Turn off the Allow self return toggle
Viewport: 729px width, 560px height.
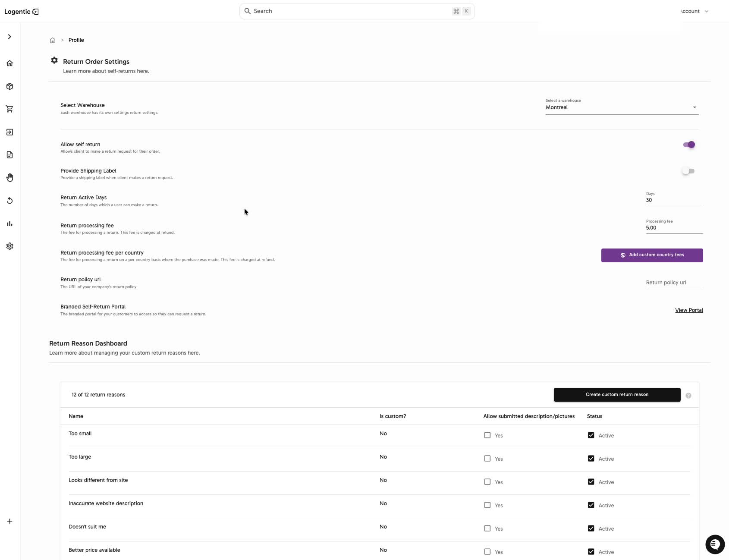coord(689,145)
